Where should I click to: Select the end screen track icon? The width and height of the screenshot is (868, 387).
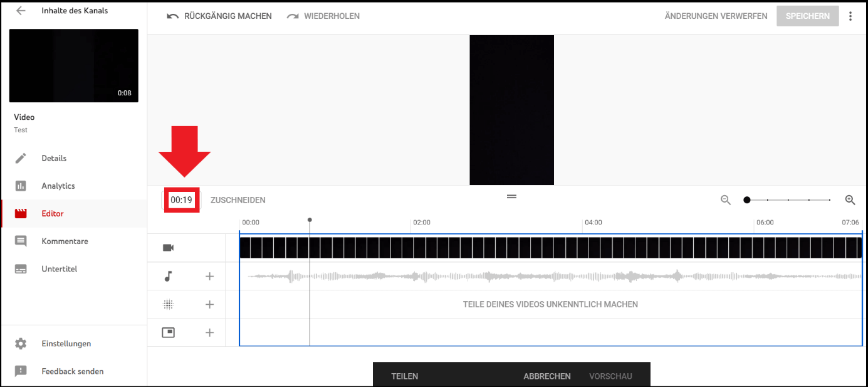(168, 332)
